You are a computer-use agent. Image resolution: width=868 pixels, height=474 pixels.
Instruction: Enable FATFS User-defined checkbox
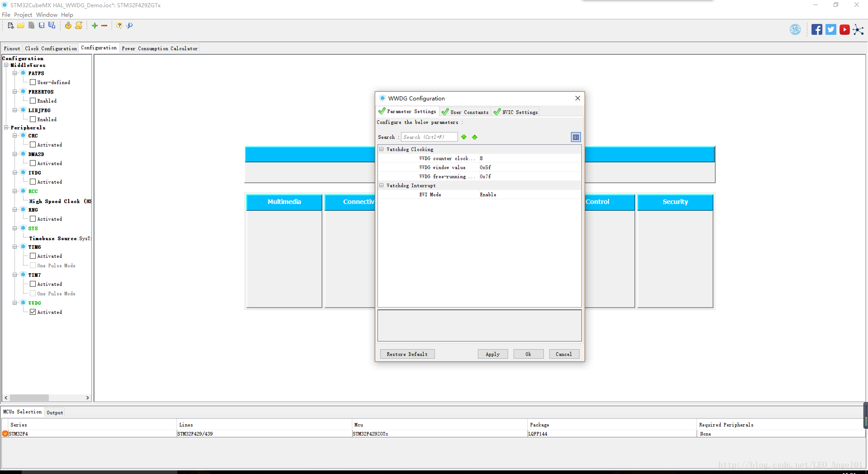(x=33, y=82)
